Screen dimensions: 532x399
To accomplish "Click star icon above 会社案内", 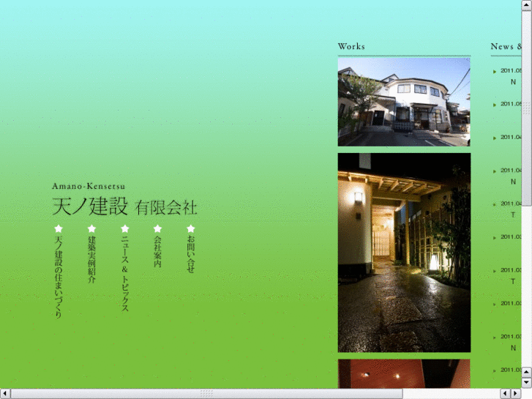I will (x=158, y=228).
